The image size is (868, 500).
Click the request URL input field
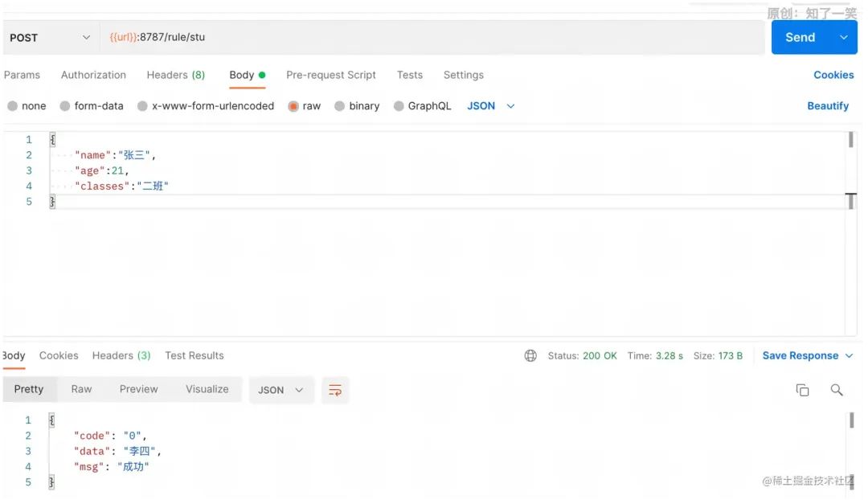(432, 38)
